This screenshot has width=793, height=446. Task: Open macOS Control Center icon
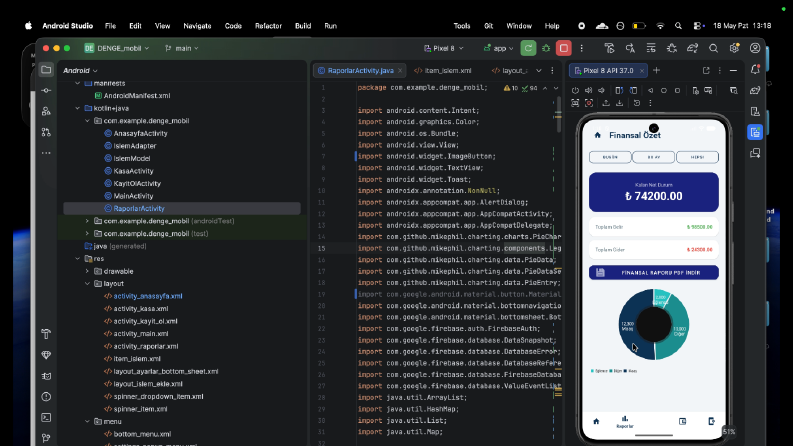698,26
